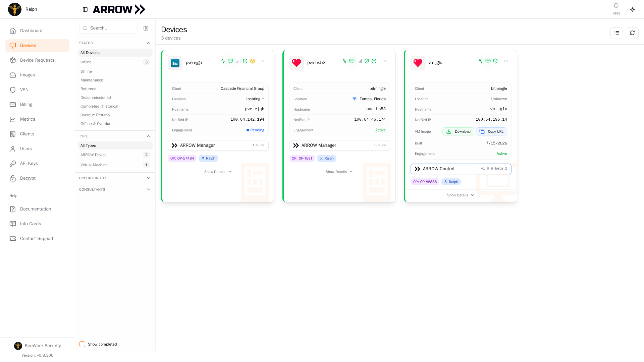
Task: Open Device Requests page
Action: 37,60
